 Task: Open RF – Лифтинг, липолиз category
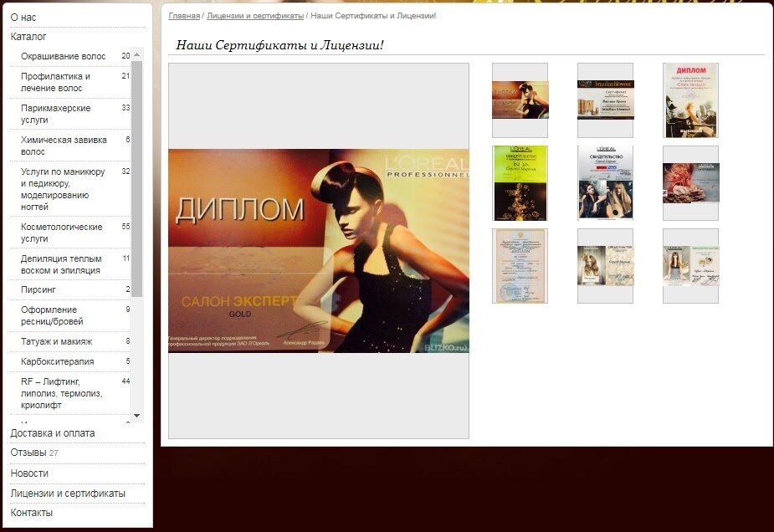tap(62, 393)
